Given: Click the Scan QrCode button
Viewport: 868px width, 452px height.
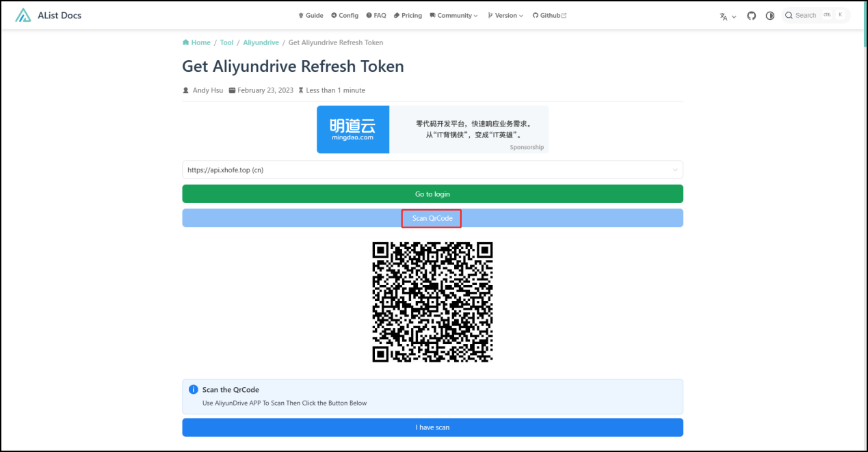Looking at the screenshot, I should tap(432, 218).
